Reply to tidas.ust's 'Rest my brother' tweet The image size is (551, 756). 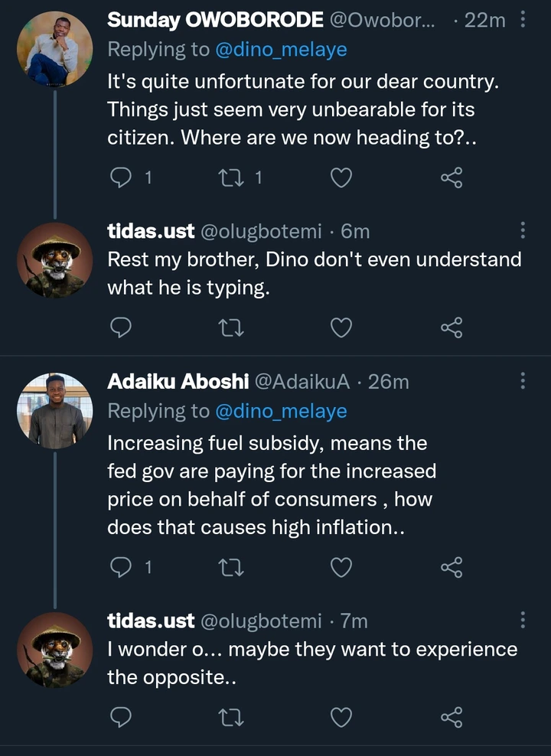pyautogui.click(x=121, y=328)
